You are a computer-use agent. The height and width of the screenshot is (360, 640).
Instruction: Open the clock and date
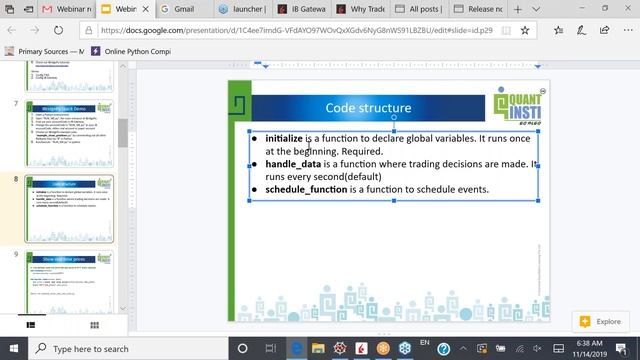(589, 349)
